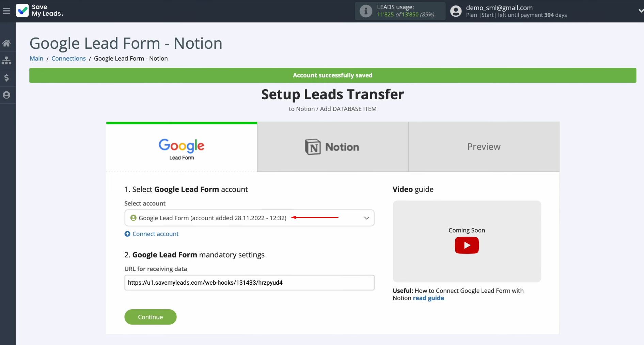Select the Google Lead Form tab
This screenshot has height=345, width=644.
click(182, 148)
